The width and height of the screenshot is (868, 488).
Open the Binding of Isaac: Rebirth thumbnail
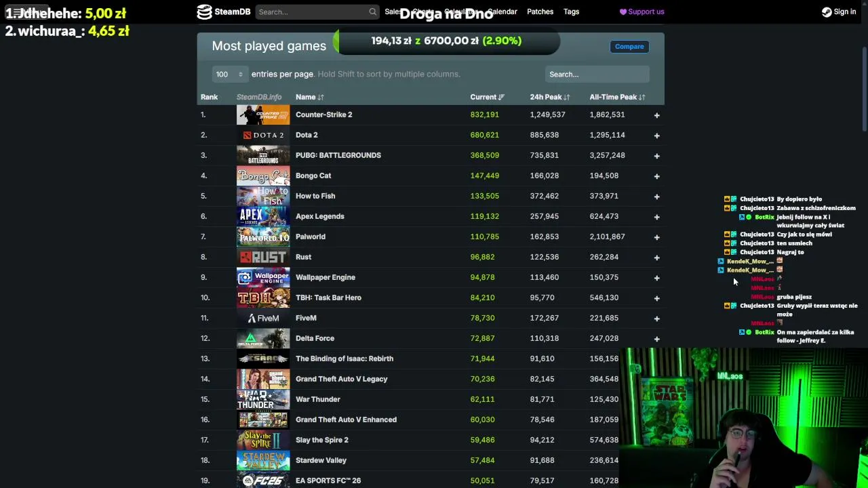pos(263,359)
